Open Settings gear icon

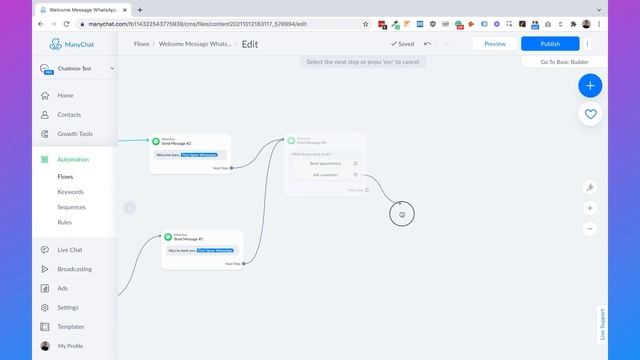[x=45, y=307]
